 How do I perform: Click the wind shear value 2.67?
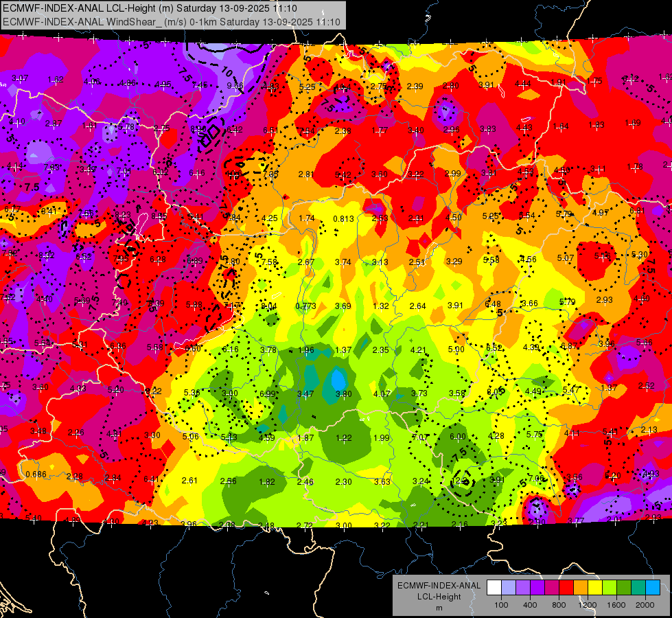[306, 262]
